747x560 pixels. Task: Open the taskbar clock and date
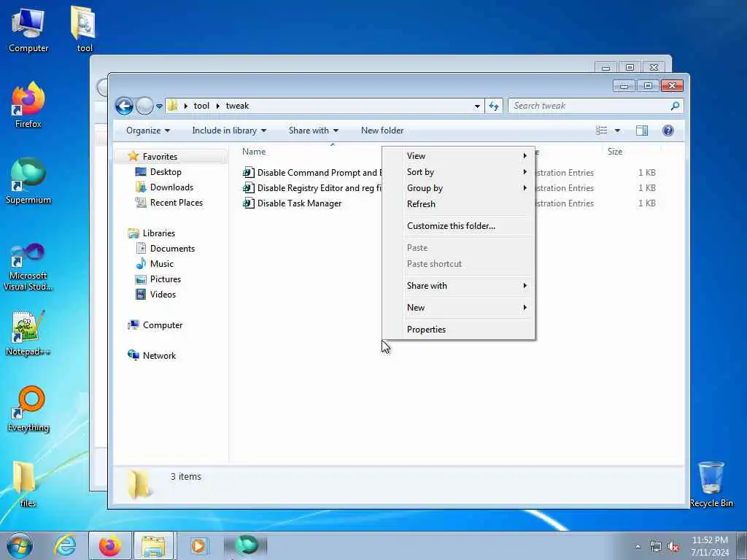709,546
